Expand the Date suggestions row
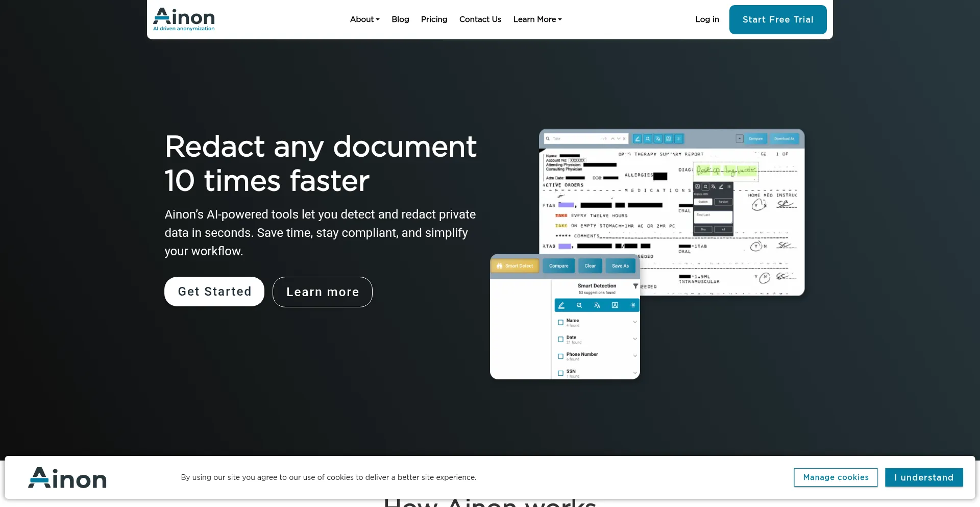 [x=635, y=339]
